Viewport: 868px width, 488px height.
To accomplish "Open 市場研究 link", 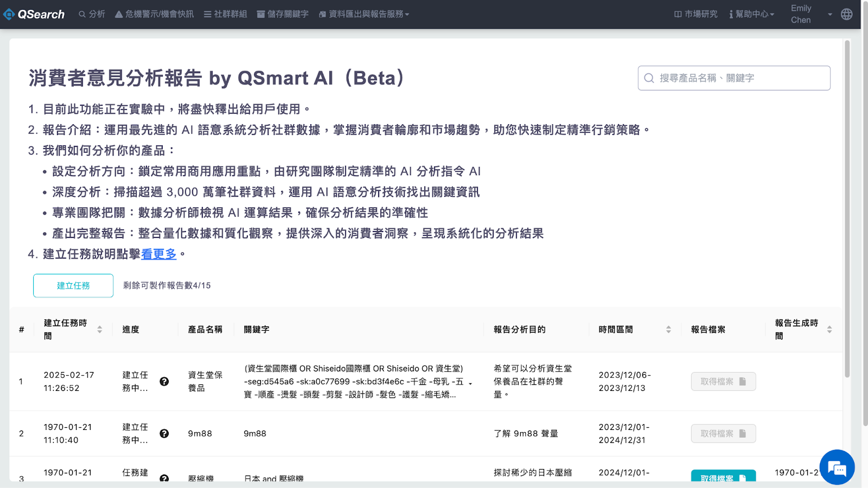I will (x=695, y=14).
